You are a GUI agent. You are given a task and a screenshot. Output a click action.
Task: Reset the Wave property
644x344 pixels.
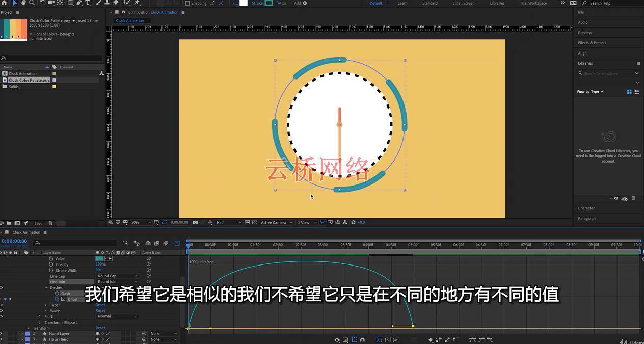pos(100,311)
